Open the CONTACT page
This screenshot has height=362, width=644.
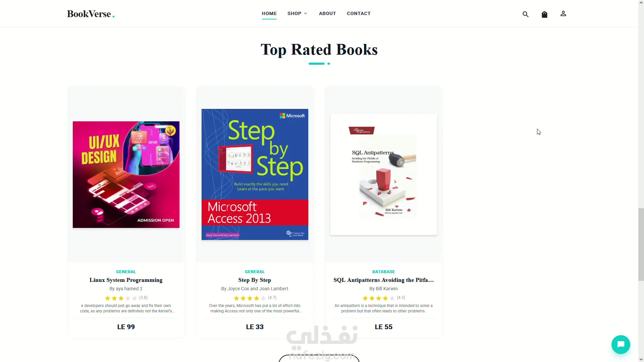[359, 13]
